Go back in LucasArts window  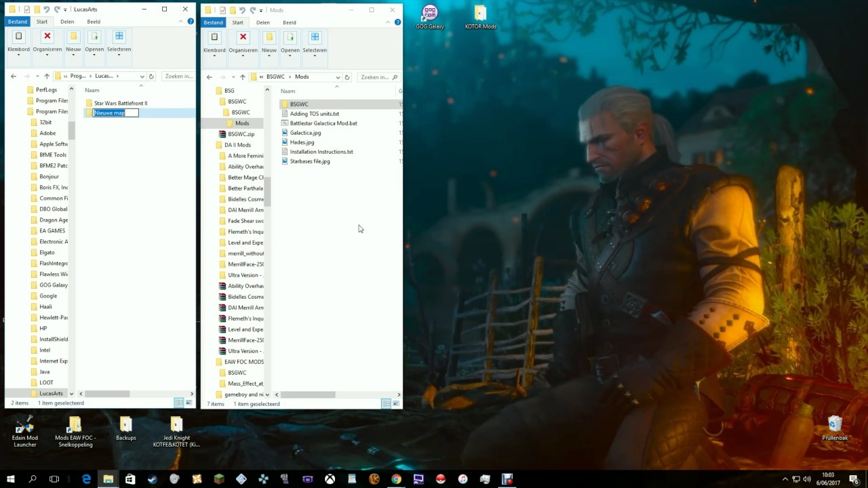[14, 76]
